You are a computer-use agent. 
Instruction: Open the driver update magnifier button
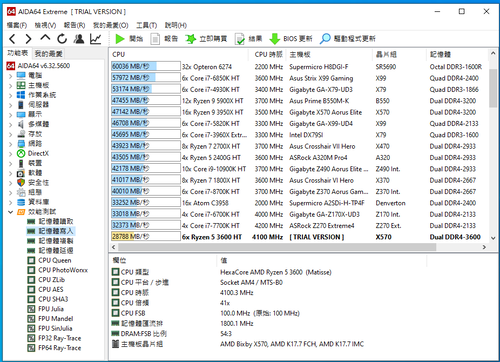click(x=347, y=39)
